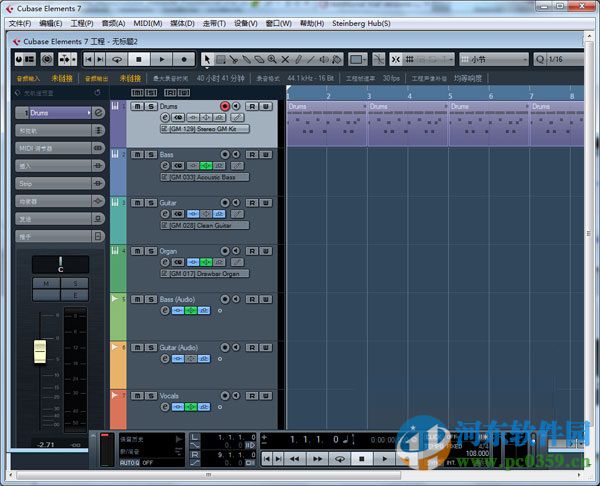Image resolution: width=600 pixels, height=486 pixels.
Task: Solo the Bass track
Action: point(151,154)
